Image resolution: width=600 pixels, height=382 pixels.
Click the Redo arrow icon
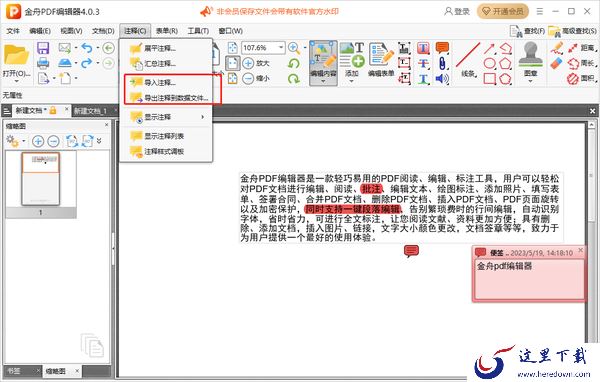pyautogui.click(x=87, y=63)
